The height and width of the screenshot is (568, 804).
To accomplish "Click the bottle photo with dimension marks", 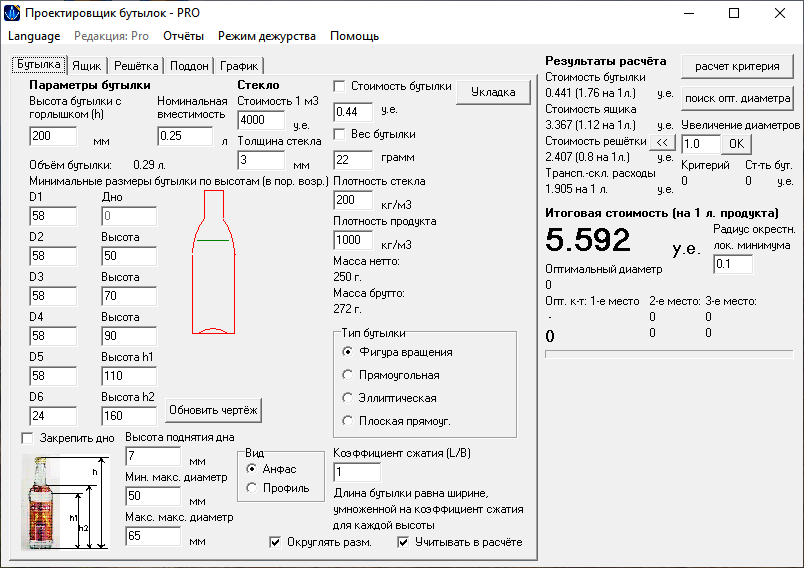I will click(65, 502).
